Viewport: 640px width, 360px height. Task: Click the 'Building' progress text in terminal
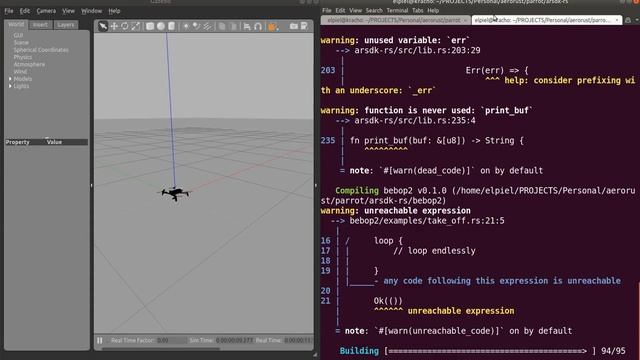tap(359, 351)
